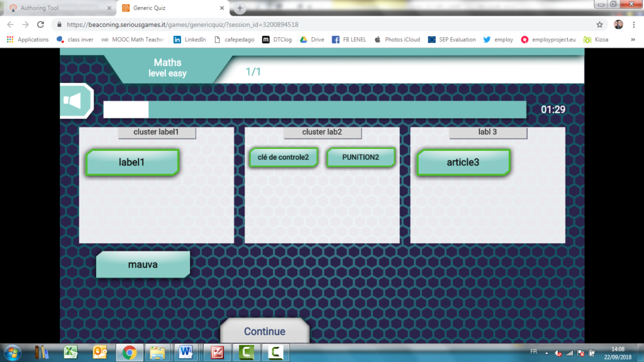Image resolution: width=644 pixels, height=362 pixels.
Task: Open Chrome from the taskbar
Action: coord(130,353)
